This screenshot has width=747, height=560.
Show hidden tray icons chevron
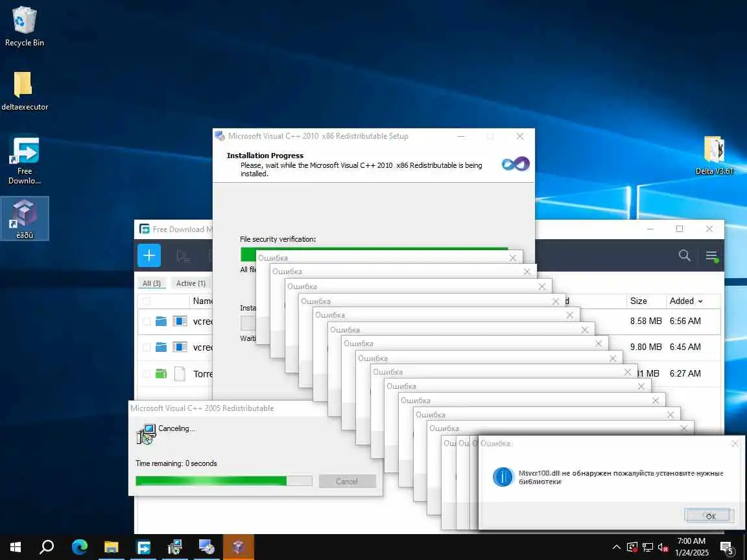point(617,547)
